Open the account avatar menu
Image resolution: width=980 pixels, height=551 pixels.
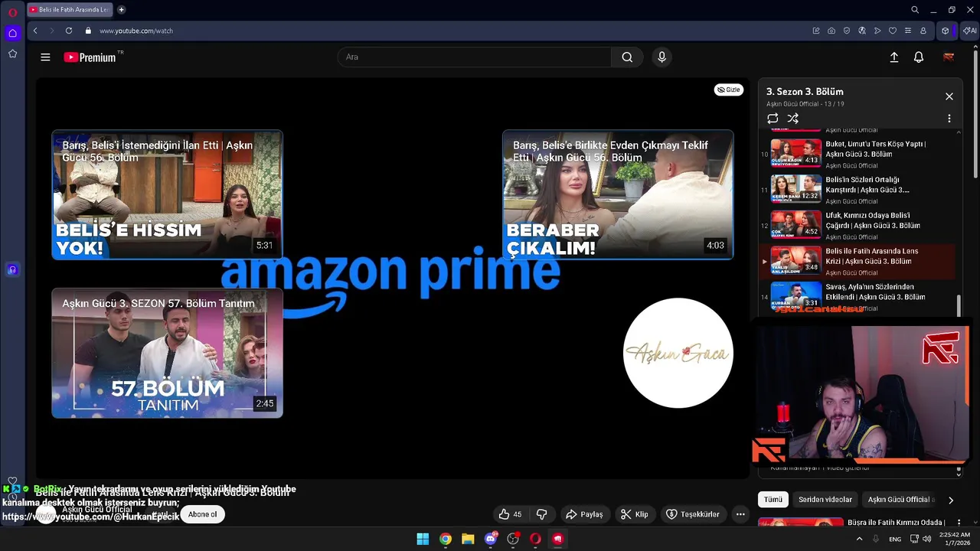pos(949,57)
